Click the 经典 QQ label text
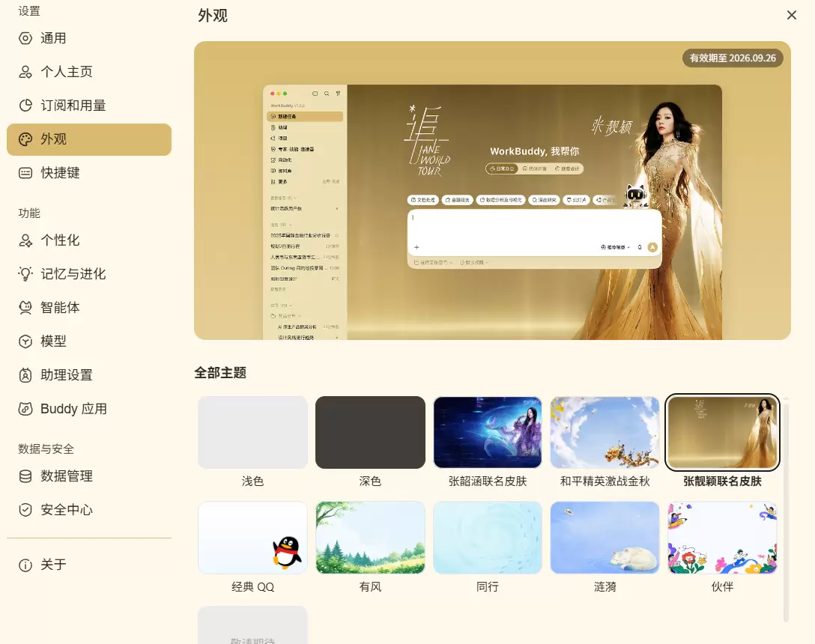815x644 pixels. coord(252,587)
